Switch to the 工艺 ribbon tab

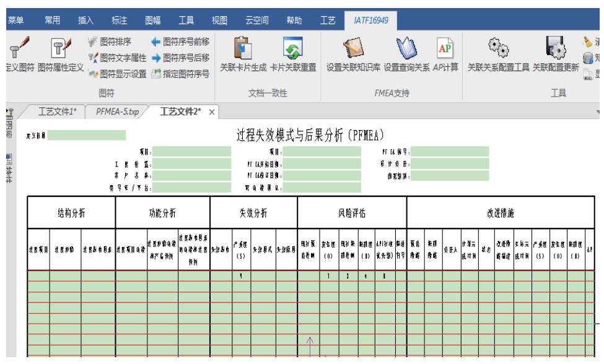[328, 20]
